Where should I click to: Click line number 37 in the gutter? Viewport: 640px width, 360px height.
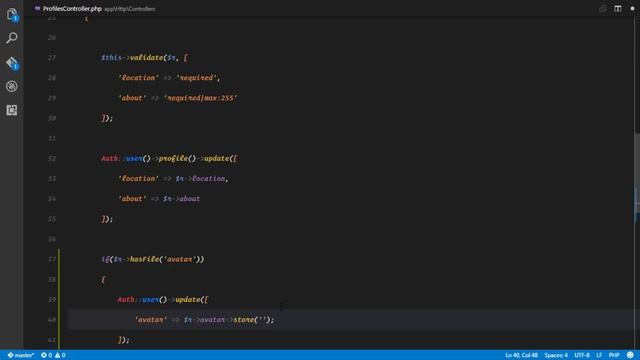point(52,259)
